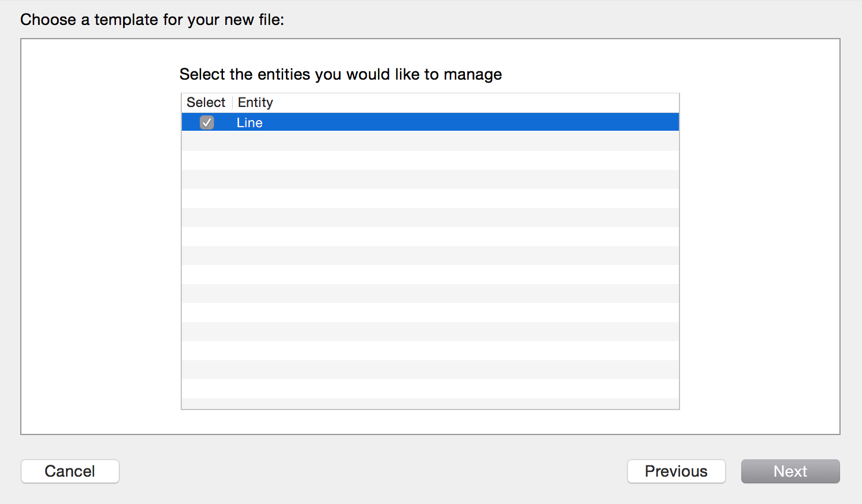Click the first empty row below Line
The width and height of the screenshot is (862, 504).
(430, 141)
